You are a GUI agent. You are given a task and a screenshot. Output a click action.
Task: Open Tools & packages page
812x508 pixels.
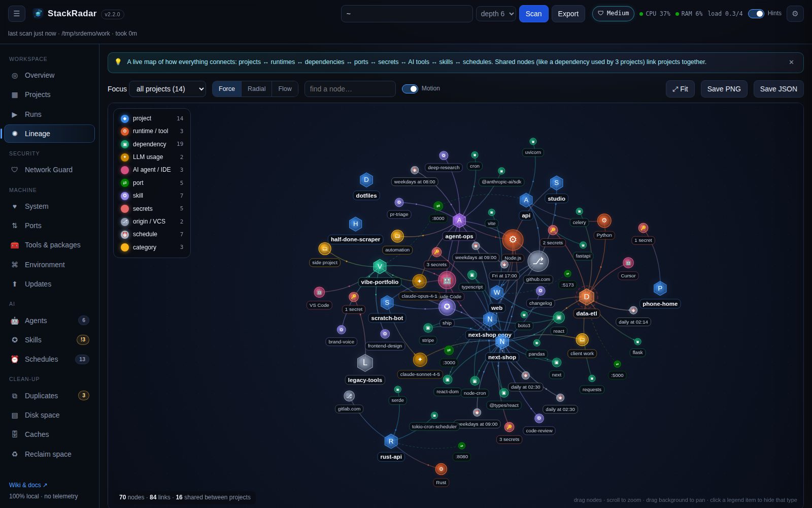[49, 245]
